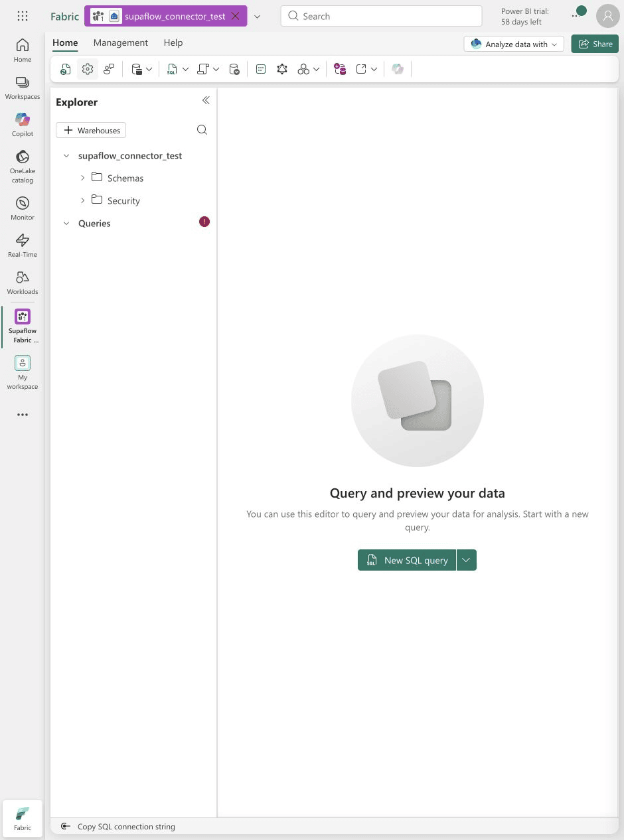The height and width of the screenshot is (840, 624).
Task: Open My workspace in the sidebar
Action: [x=23, y=372]
